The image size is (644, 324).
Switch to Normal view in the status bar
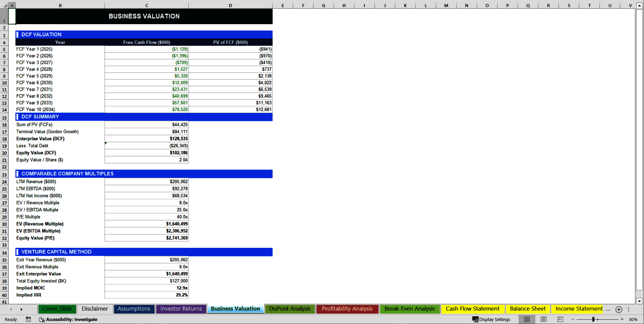(527, 319)
